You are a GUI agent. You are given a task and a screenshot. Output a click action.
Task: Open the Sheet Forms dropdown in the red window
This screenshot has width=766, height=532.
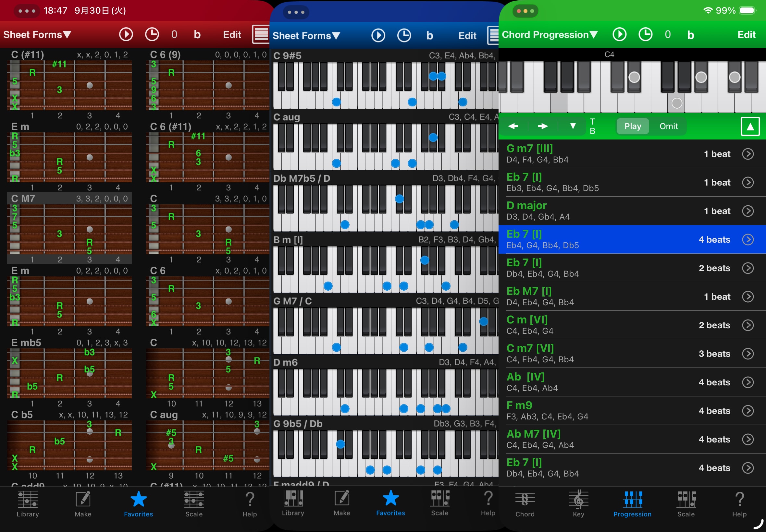tap(37, 35)
